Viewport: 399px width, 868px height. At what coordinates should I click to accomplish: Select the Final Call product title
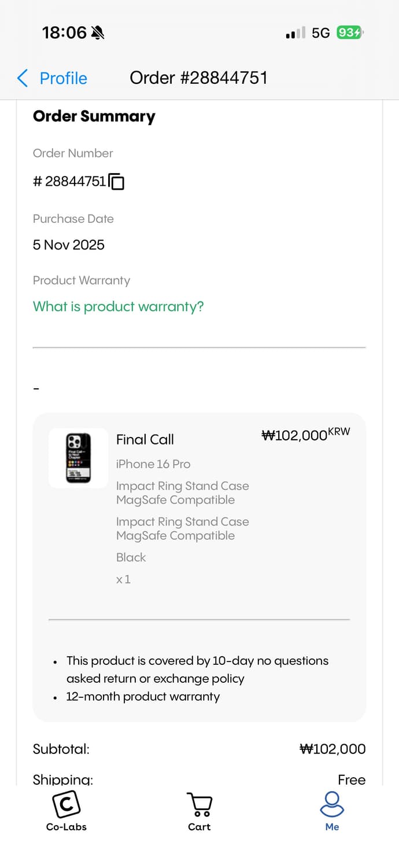[x=145, y=440]
